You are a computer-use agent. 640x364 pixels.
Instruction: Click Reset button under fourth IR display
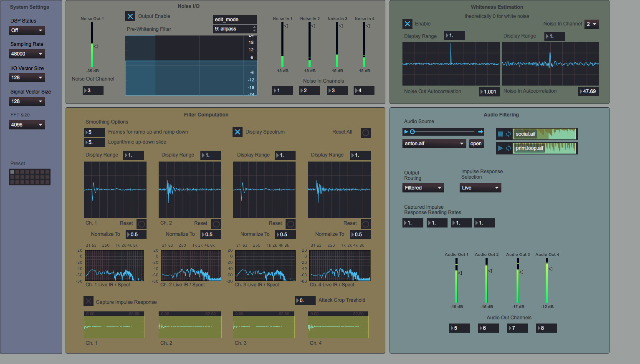366,224
